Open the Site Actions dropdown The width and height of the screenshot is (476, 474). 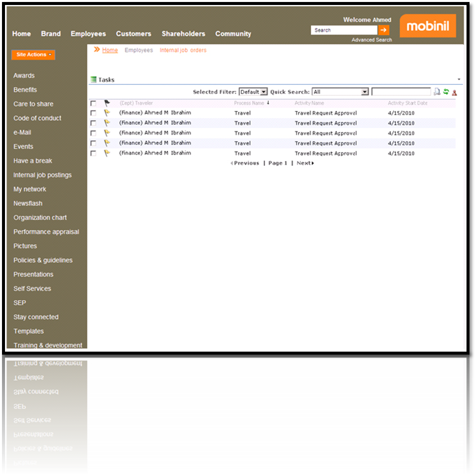33,54
